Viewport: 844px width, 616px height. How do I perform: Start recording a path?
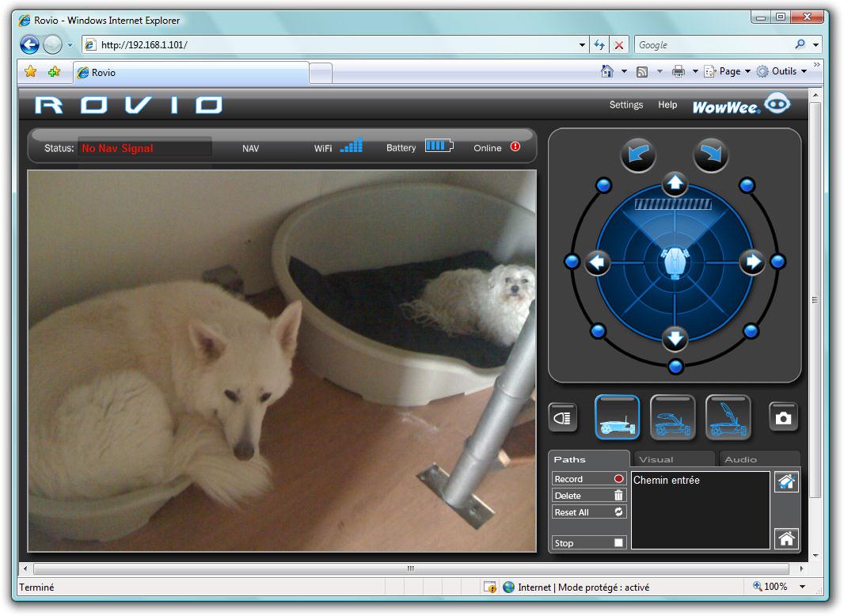589,479
